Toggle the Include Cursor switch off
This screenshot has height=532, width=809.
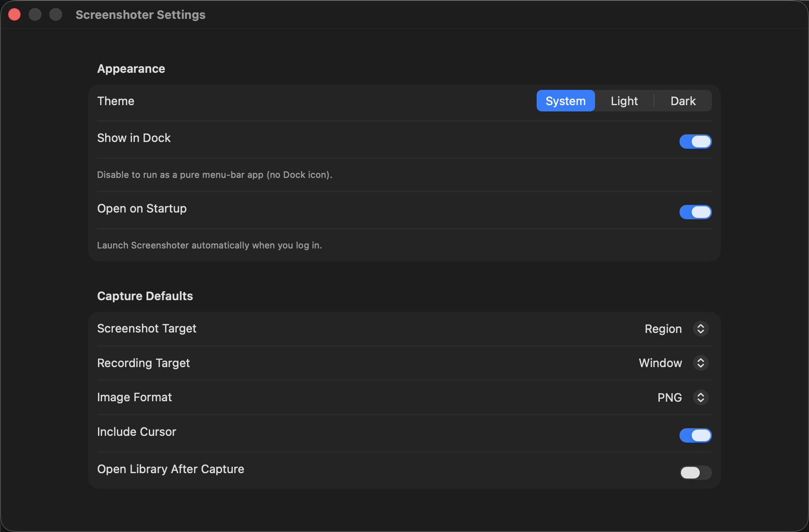point(695,435)
